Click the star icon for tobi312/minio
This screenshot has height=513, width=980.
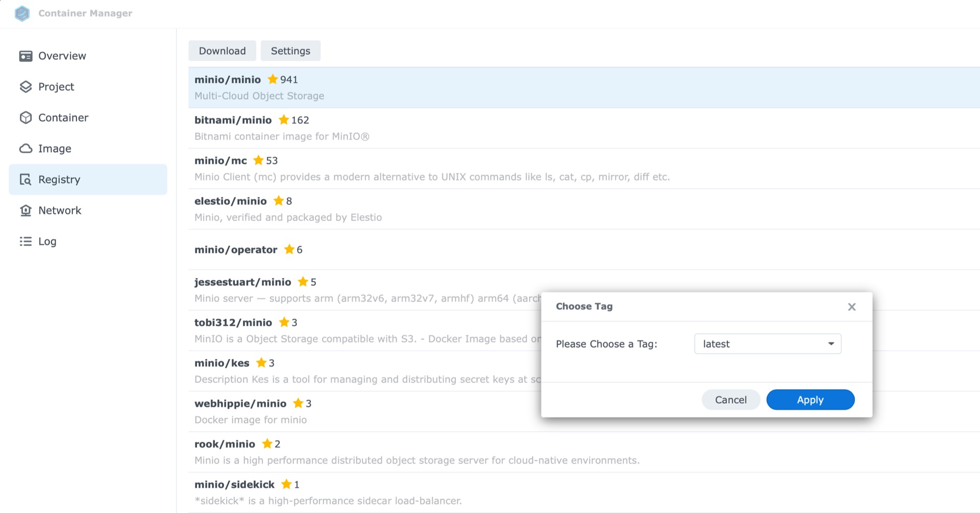click(284, 322)
